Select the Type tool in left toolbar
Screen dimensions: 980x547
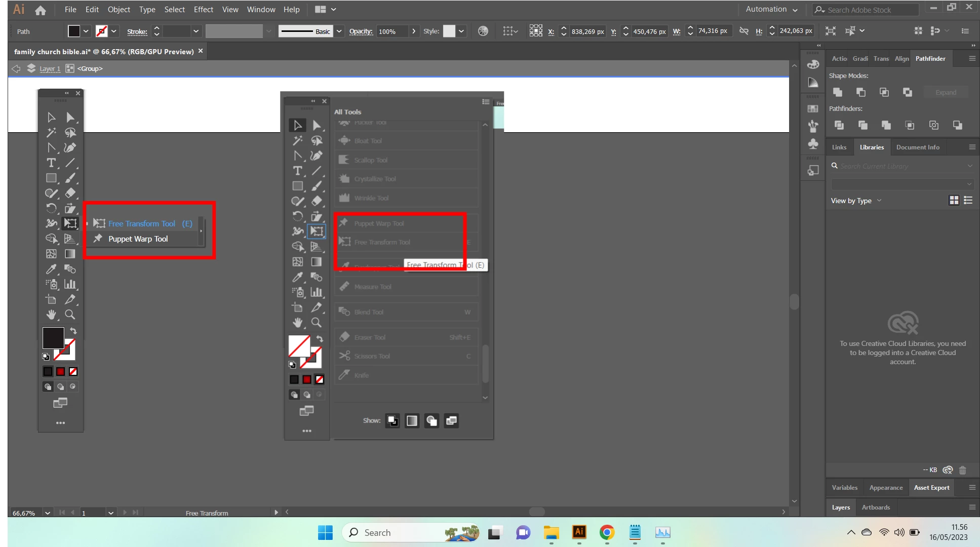(51, 163)
